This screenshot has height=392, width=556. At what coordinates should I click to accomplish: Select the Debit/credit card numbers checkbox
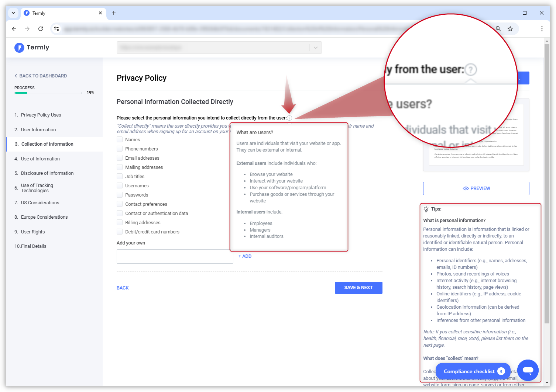120,232
